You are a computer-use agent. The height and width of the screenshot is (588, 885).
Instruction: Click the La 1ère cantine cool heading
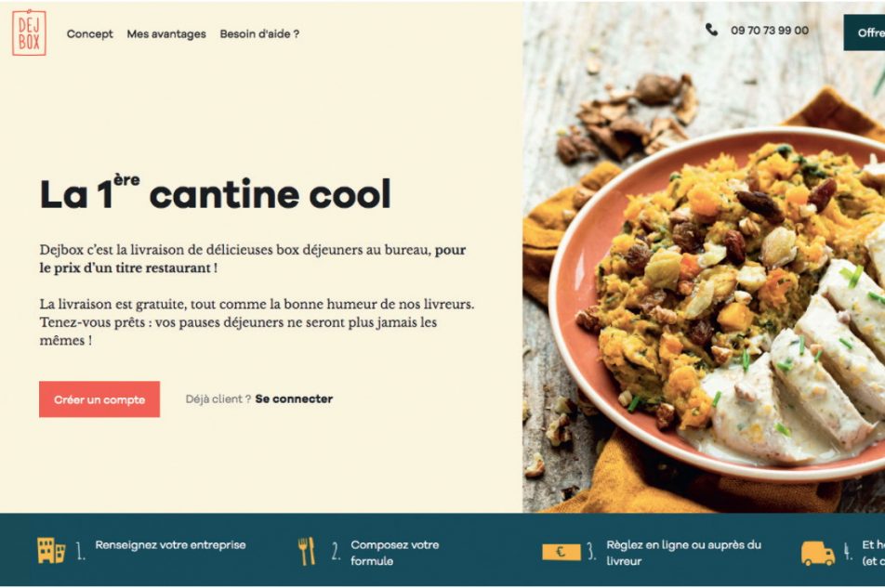tap(215, 193)
